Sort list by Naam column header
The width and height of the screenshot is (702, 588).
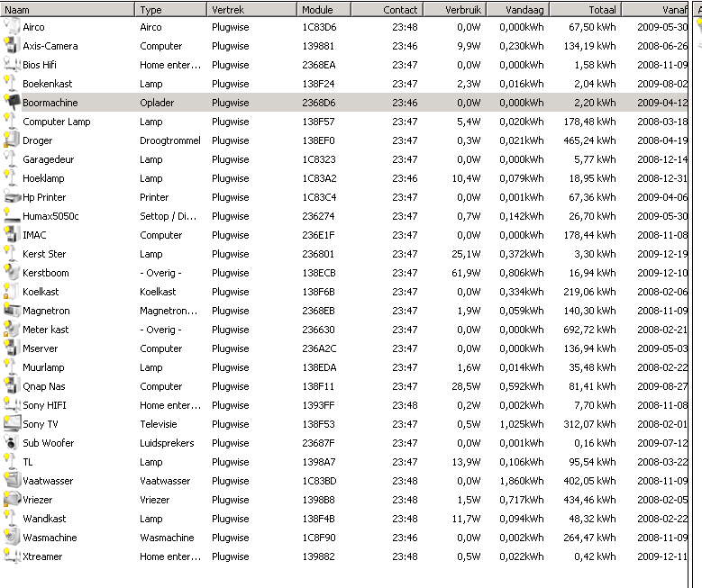tap(68, 9)
